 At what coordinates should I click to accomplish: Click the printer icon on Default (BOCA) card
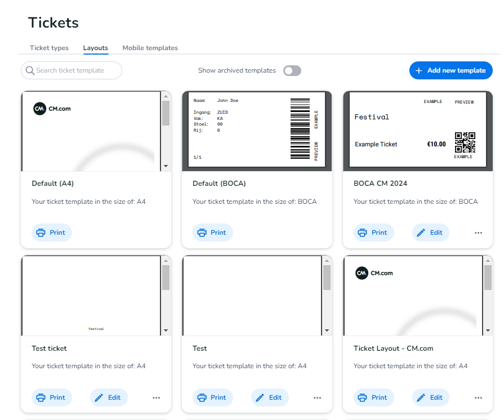pos(202,233)
